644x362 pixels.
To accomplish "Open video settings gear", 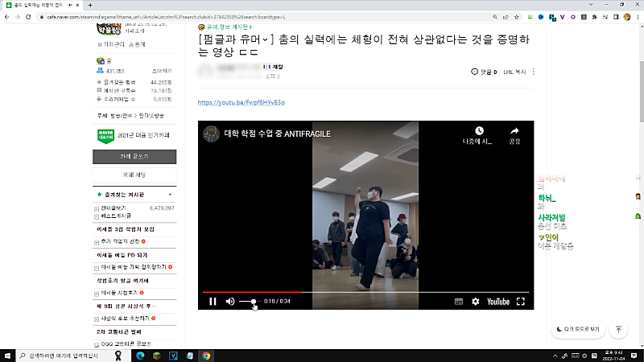I will tap(475, 302).
